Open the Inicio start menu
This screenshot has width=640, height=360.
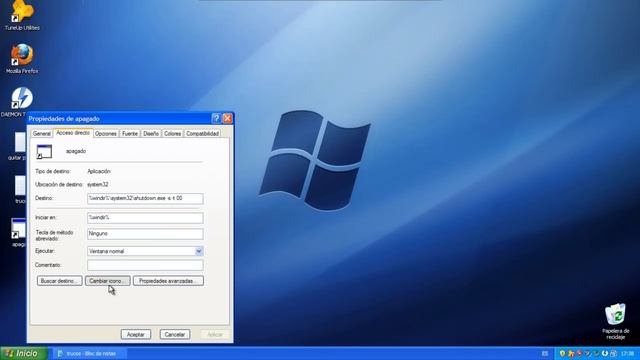coord(24,353)
